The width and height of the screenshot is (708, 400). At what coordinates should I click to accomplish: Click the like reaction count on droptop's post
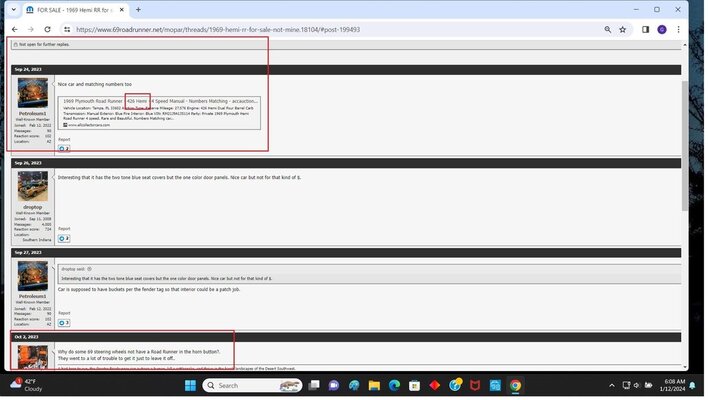[64, 238]
